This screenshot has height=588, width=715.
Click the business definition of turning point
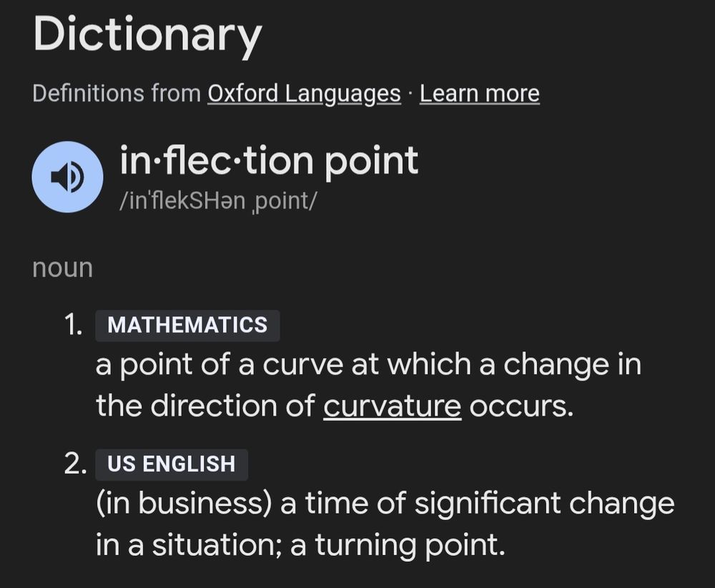coord(386,522)
